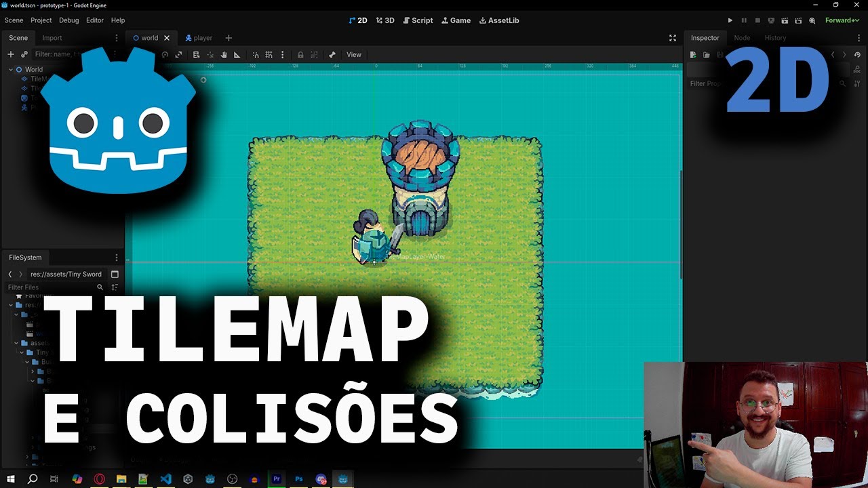This screenshot has height=488, width=868.
Task: Switch to the 2D workspace
Action: coord(357,20)
